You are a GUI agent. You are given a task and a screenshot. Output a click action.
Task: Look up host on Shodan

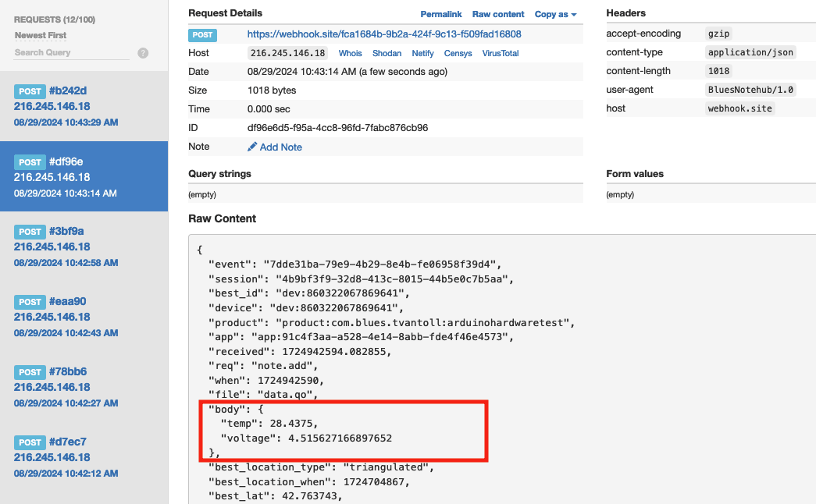click(x=387, y=53)
